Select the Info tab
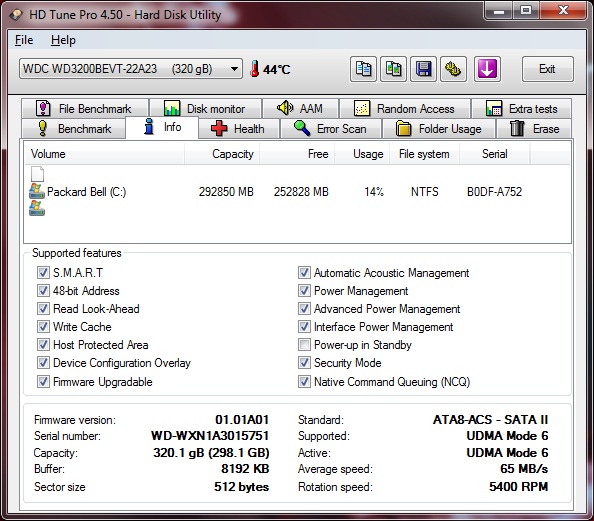Image resolution: width=594 pixels, height=521 pixels. click(x=162, y=127)
